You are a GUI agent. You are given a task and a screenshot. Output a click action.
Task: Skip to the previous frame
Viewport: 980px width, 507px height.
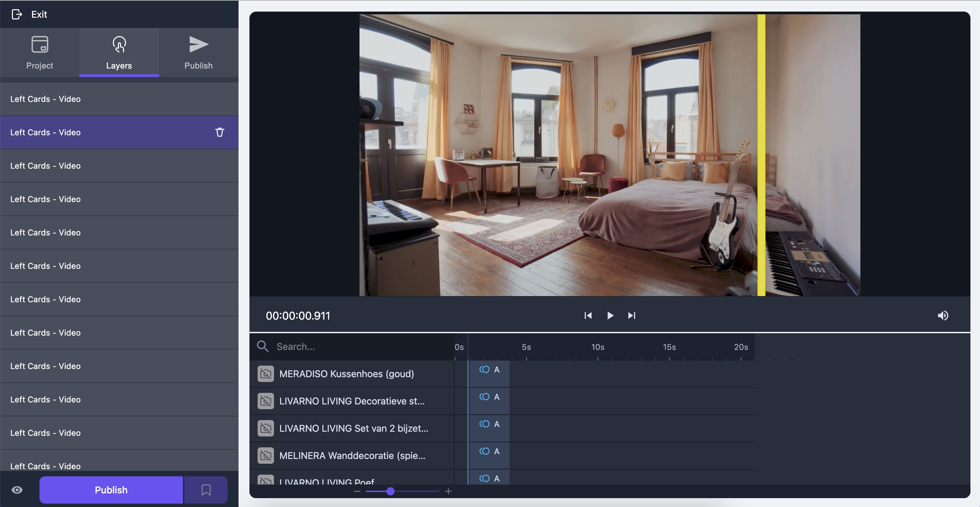(x=588, y=316)
